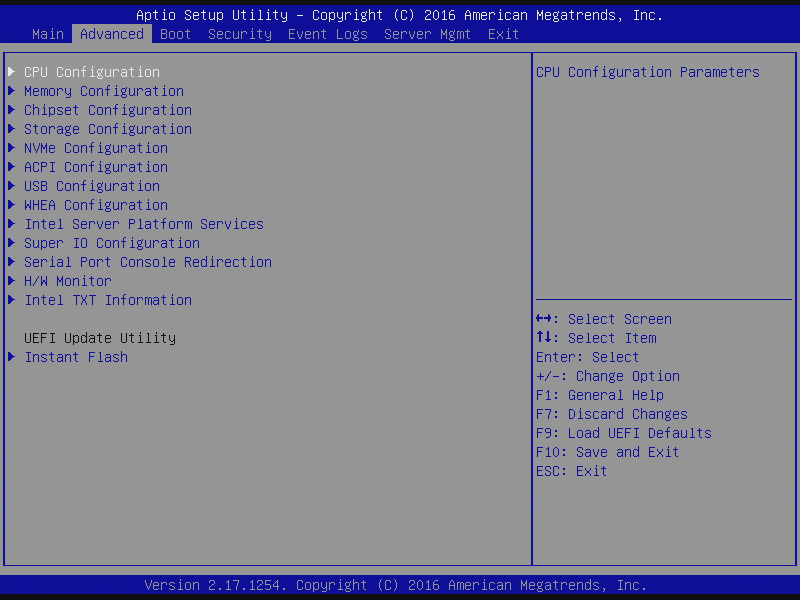The width and height of the screenshot is (800, 600).
Task: Click arrow beside Intel TXT Information
Action: [x=12, y=299]
